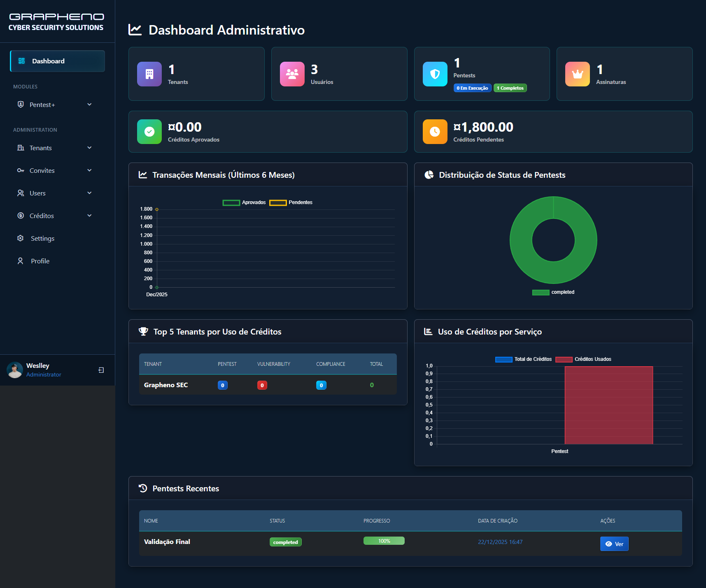The width and height of the screenshot is (706, 588).
Task: Expand the Users menu chevron
Action: pos(89,193)
